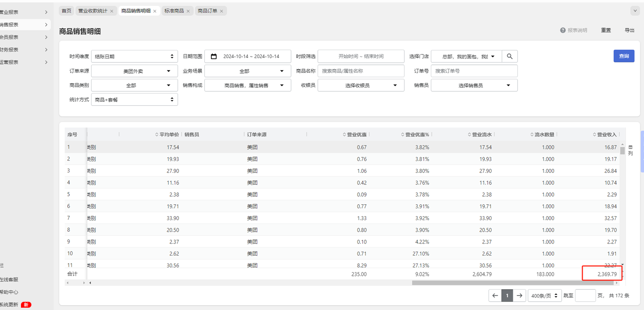Close the 商品销售明细 tab
This screenshot has width=644, height=310.
tap(155, 11)
